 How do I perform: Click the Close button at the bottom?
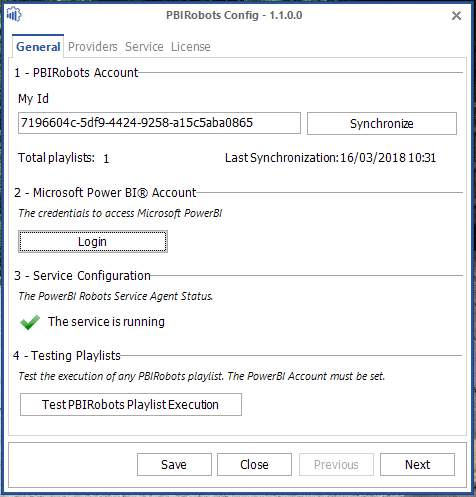pyautogui.click(x=254, y=464)
